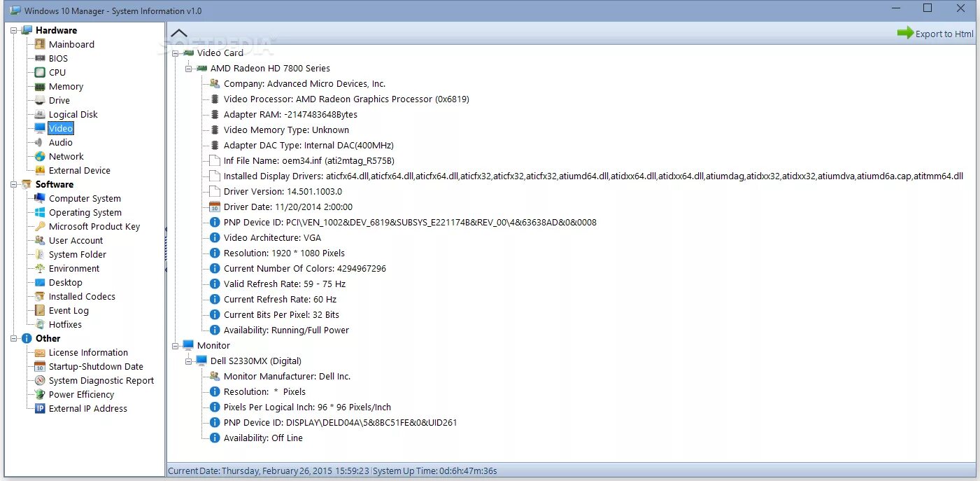The image size is (980, 481).
Task: Click the Environment tree icon
Action: [x=40, y=268]
